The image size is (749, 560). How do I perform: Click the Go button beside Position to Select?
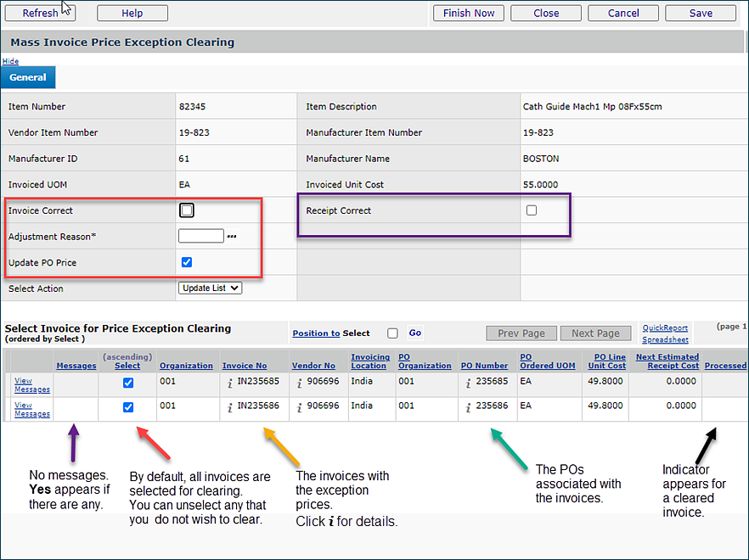coord(414,333)
